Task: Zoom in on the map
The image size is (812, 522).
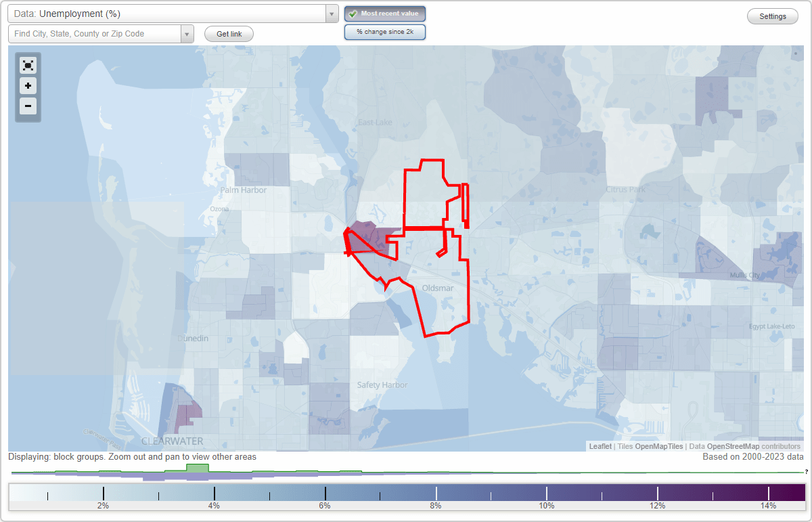Action: coord(28,85)
